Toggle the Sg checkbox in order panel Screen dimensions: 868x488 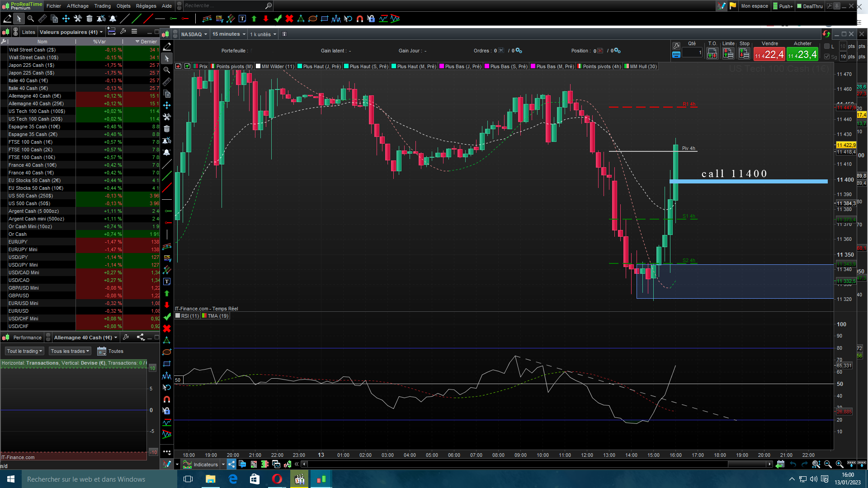(x=827, y=57)
